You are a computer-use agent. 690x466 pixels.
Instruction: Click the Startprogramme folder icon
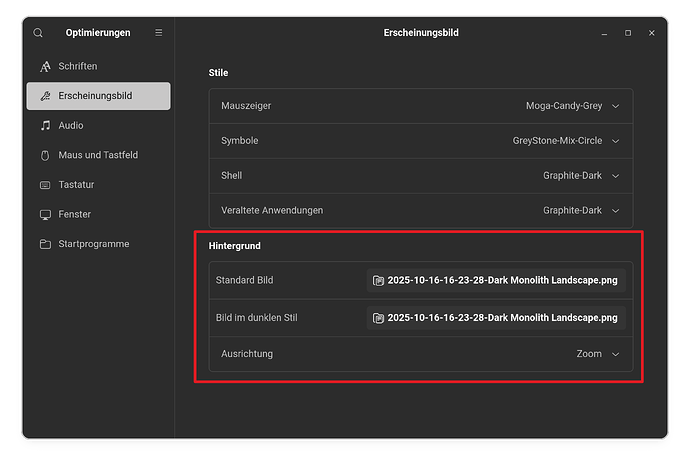pos(45,244)
